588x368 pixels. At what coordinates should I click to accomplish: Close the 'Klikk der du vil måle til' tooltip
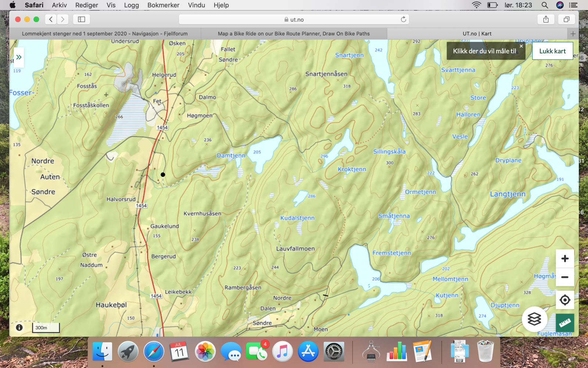(x=521, y=46)
